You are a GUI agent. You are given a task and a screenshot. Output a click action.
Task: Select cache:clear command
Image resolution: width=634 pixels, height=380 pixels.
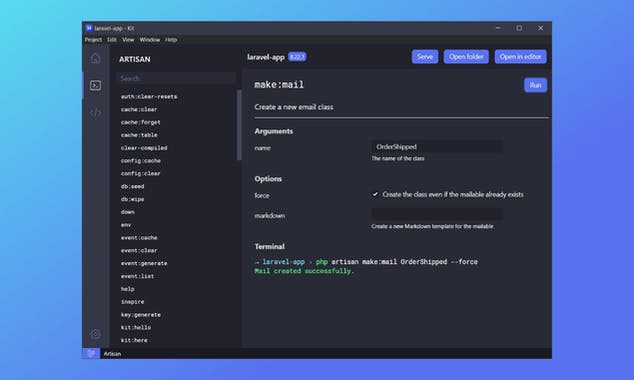(x=139, y=110)
